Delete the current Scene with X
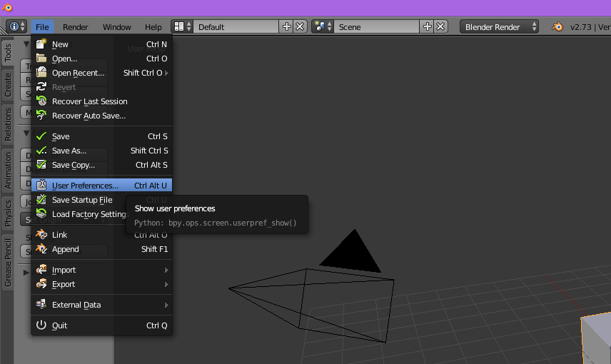The image size is (611, 364). pos(440,26)
